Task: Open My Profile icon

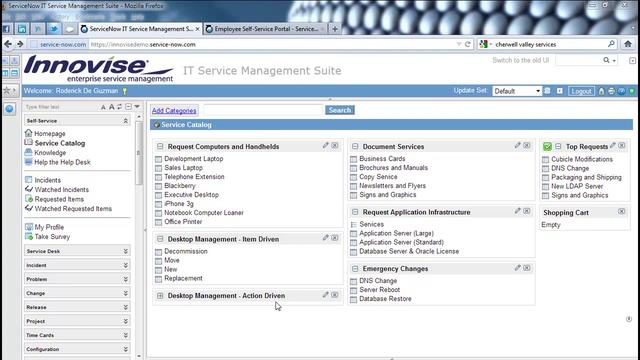Action: pos(28,227)
